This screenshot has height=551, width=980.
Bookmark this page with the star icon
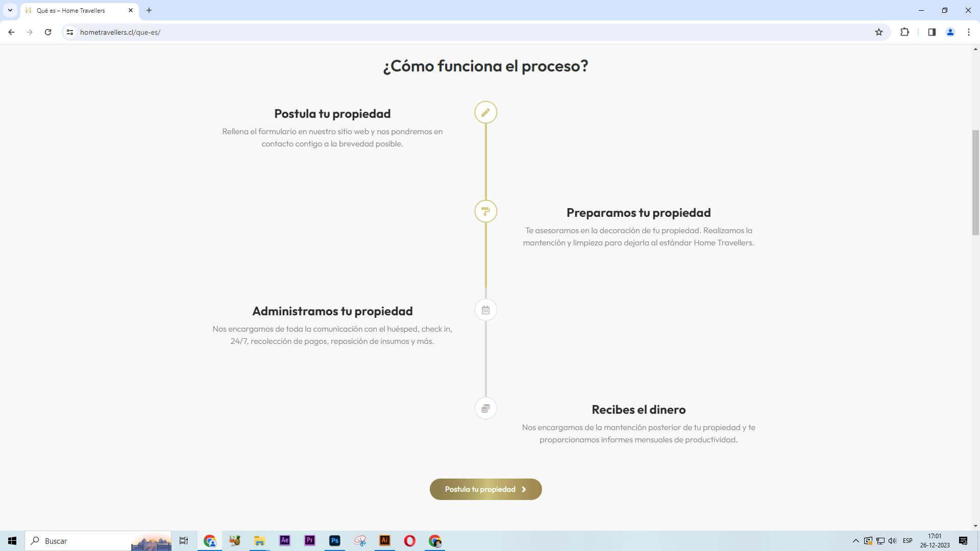(x=878, y=32)
